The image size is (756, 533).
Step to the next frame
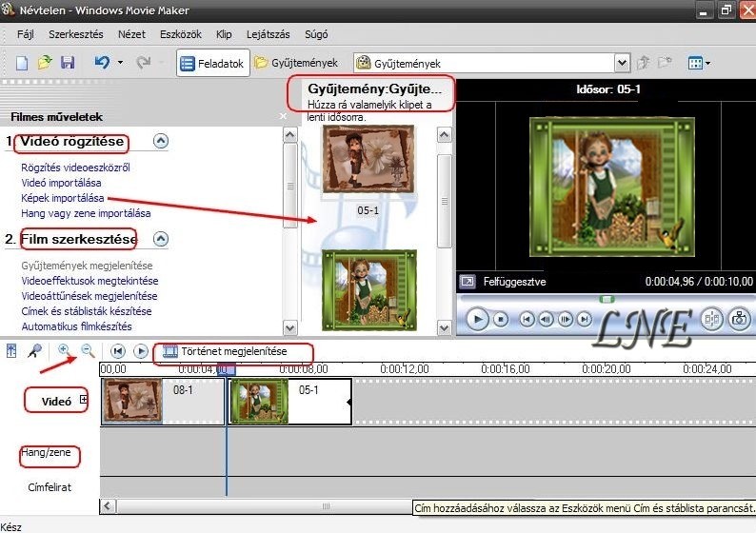click(x=565, y=319)
